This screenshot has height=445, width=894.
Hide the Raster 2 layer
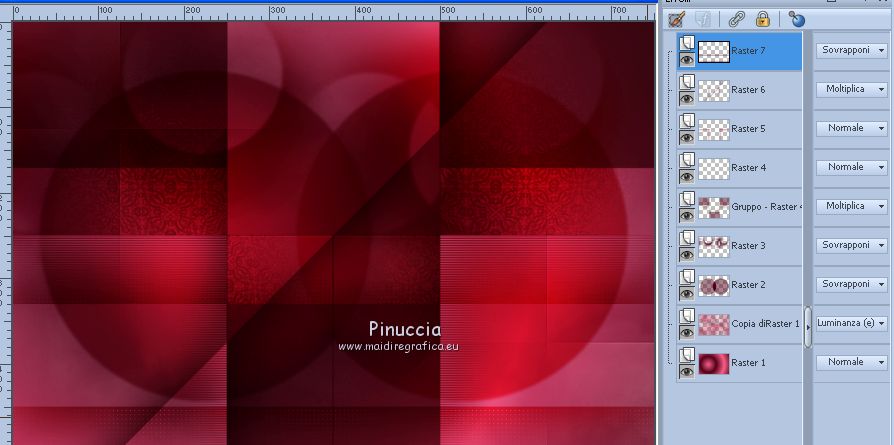tap(687, 293)
